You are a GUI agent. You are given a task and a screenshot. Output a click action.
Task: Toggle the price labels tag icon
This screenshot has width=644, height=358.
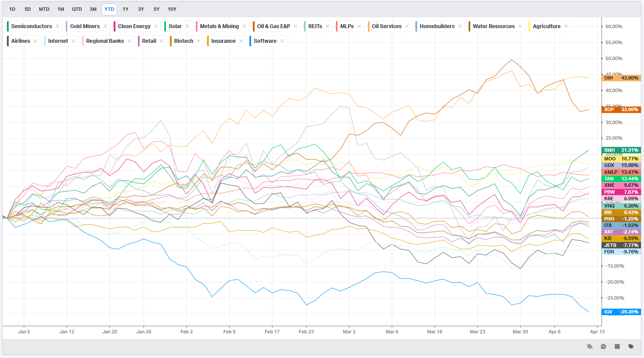631,346
